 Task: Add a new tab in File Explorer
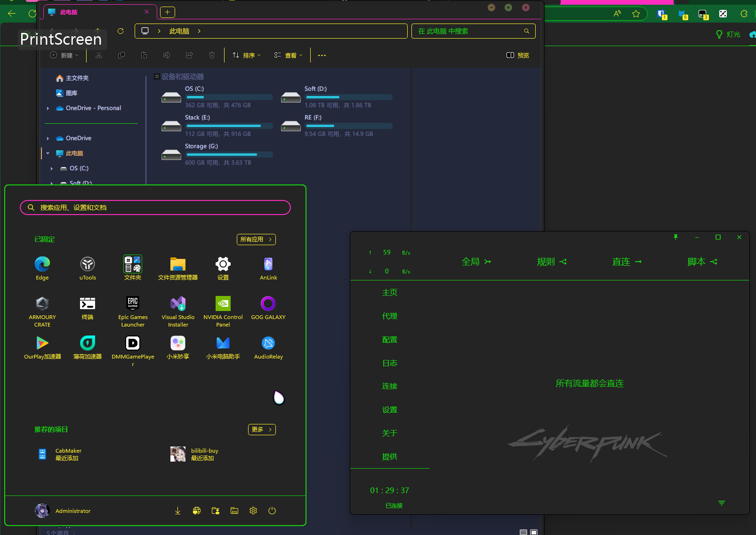tap(168, 12)
